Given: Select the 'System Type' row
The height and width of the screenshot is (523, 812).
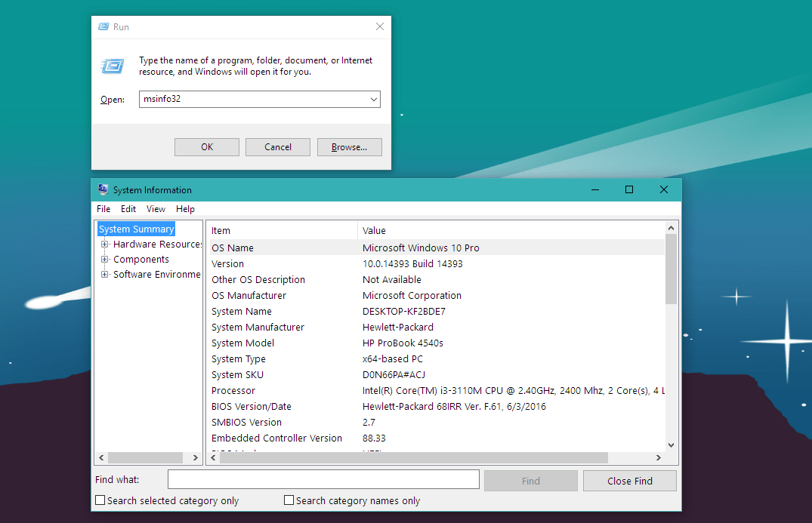Looking at the screenshot, I should tap(436, 359).
